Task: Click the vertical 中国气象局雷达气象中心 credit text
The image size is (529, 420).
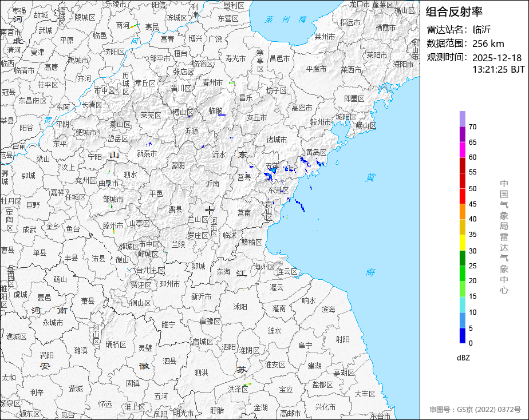Action: (x=504, y=237)
